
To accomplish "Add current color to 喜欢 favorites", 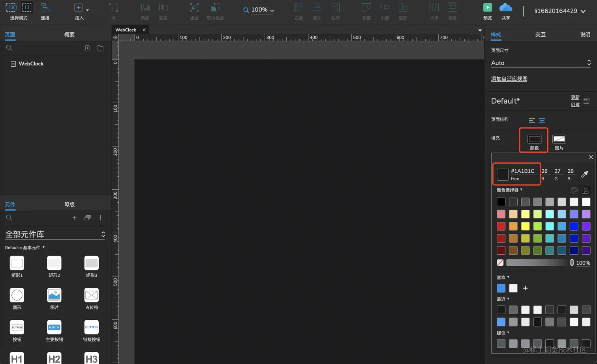I will 525,288.
